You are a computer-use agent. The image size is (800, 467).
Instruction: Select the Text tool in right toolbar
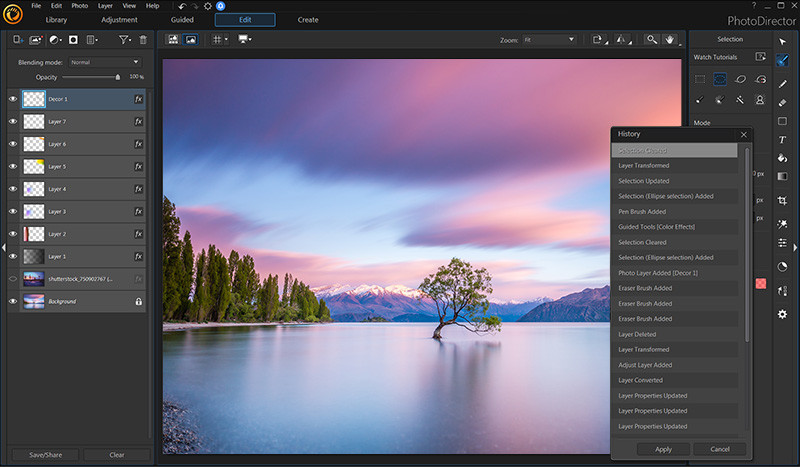click(782, 140)
